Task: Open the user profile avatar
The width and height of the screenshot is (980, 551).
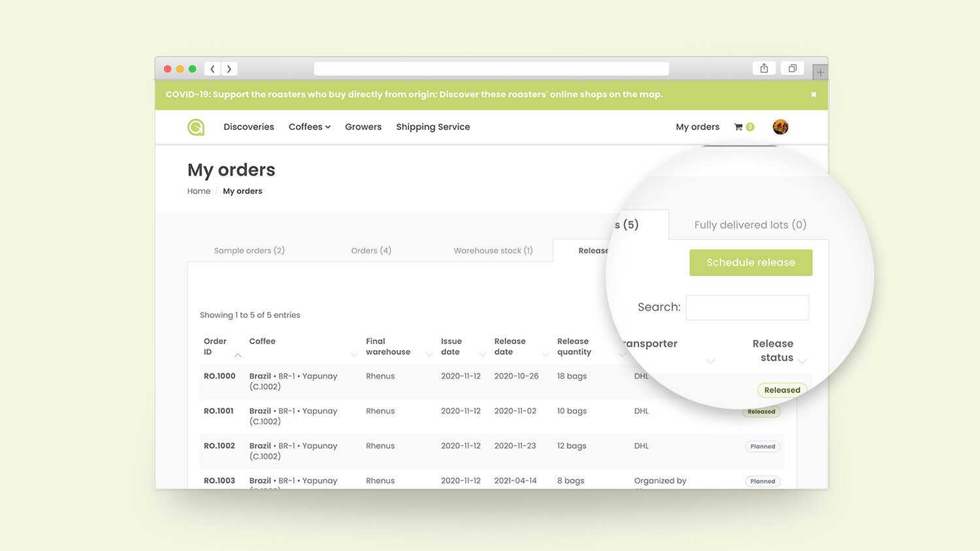Action: pyautogui.click(x=780, y=127)
